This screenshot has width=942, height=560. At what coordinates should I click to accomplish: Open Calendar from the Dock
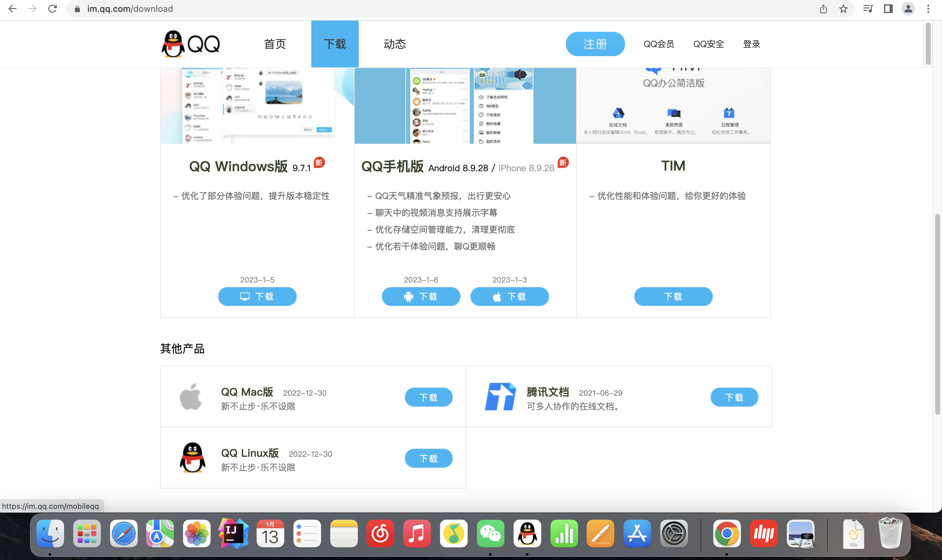[270, 533]
